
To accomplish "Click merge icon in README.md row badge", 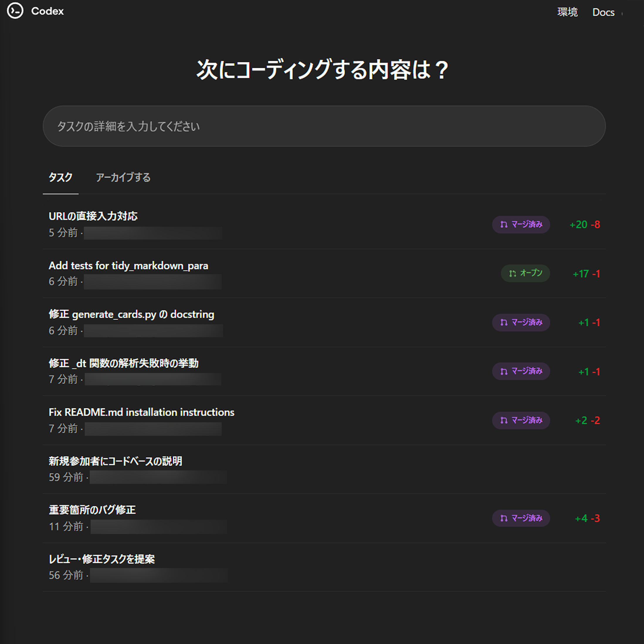I will [504, 420].
